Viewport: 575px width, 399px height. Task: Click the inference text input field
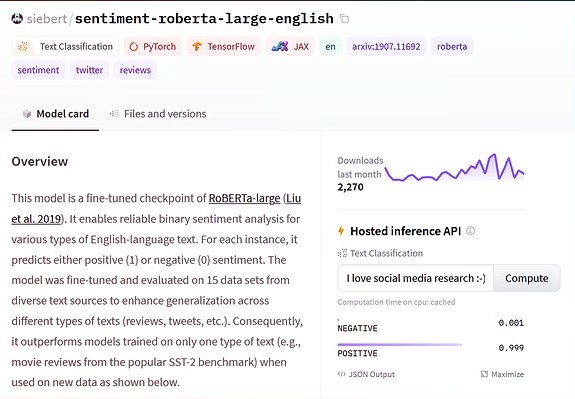click(x=415, y=278)
